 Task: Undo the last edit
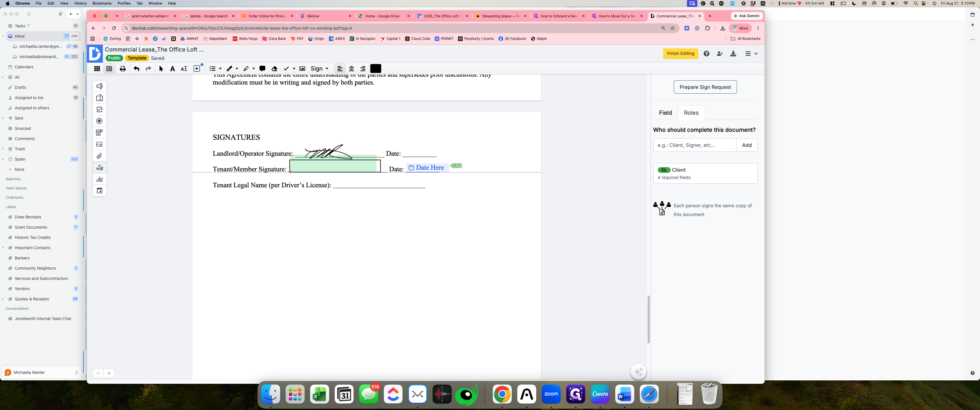click(x=136, y=68)
